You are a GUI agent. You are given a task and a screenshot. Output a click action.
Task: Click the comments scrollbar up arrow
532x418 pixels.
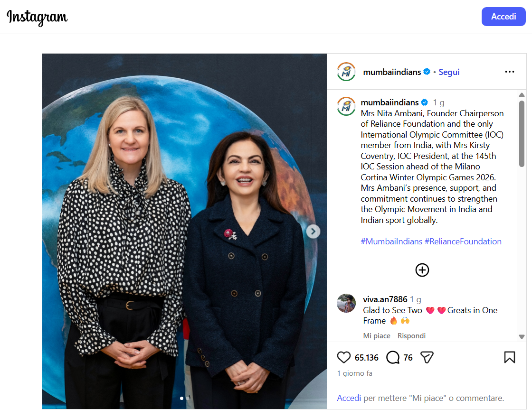pos(522,95)
